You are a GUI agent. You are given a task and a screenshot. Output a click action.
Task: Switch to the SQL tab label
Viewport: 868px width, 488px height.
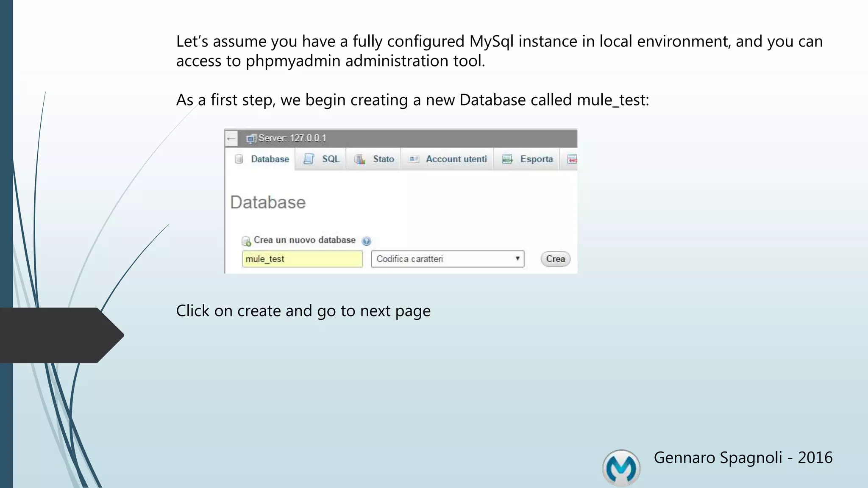[331, 159]
